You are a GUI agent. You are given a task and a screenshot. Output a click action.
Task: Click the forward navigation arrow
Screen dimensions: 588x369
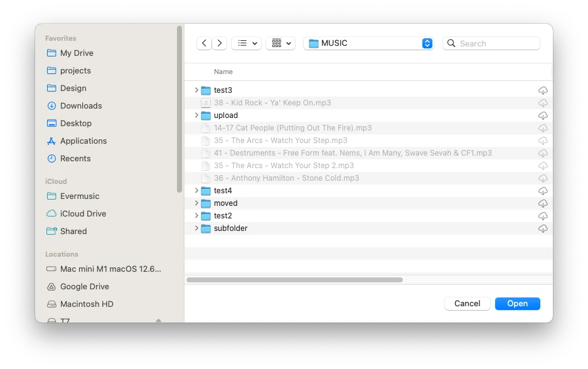(220, 43)
